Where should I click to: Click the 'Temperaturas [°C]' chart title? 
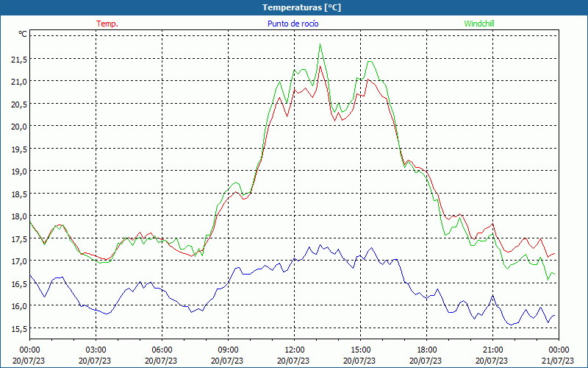click(x=301, y=7)
